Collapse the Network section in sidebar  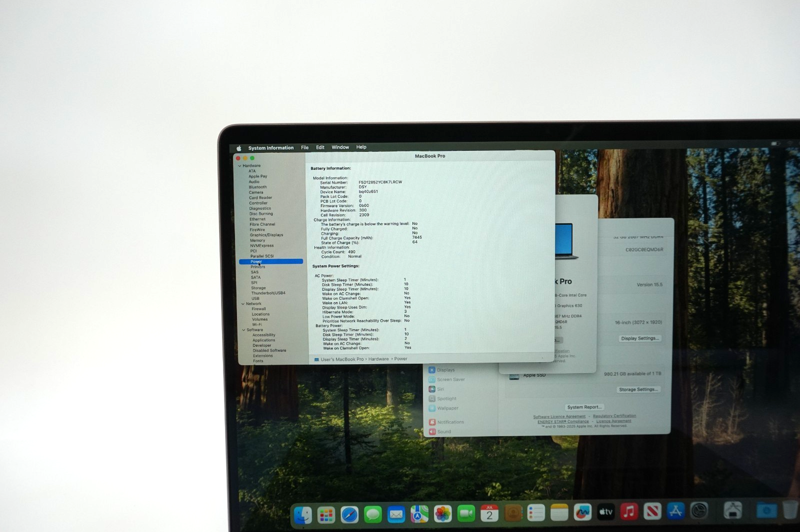point(243,304)
